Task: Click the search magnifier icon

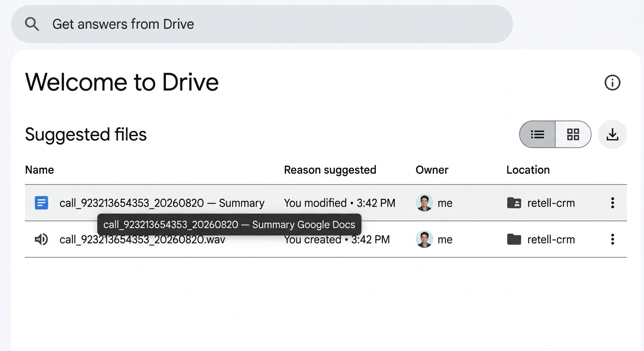Action: [32, 24]
